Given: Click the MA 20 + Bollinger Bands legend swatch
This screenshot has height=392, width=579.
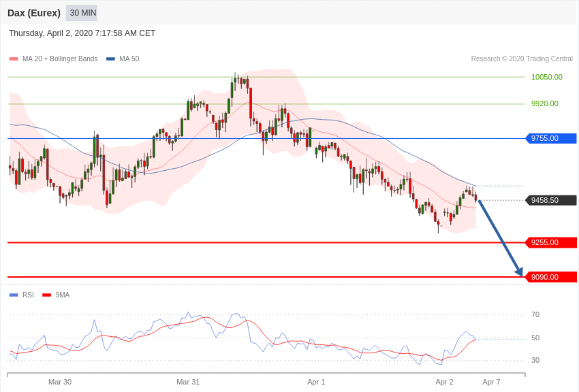Looking at the screenshot, I should point(14,59).
